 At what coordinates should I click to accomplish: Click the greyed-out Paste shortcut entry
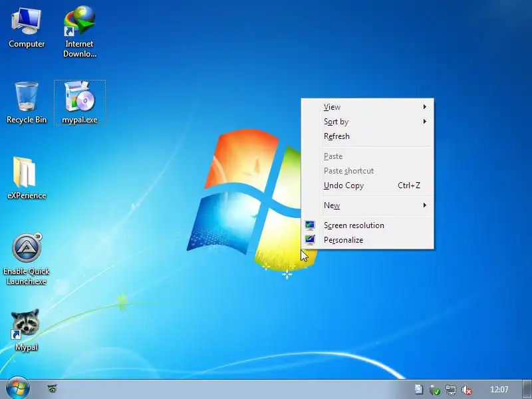click(368, 171)
